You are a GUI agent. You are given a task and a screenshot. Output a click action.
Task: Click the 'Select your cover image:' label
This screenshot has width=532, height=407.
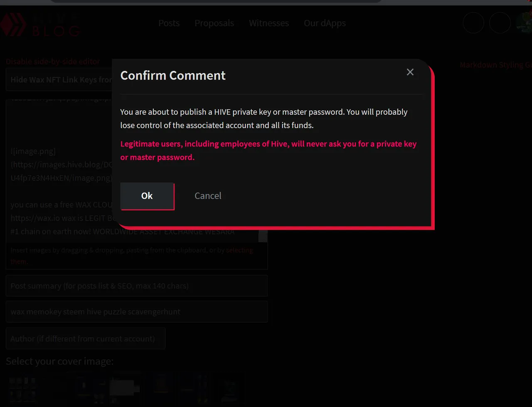click(x=59, y=361)
